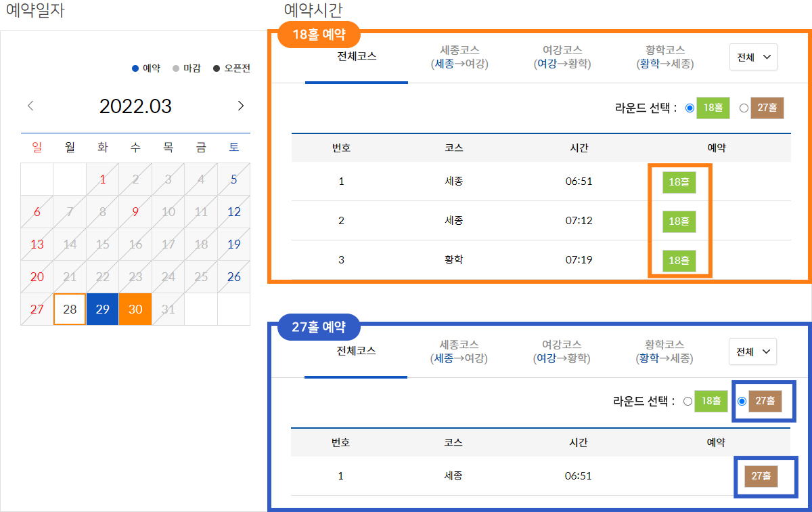Viewport: 812px width, 512px height.
Task: Select March 29 on the calendar
Action: (102, 309)
